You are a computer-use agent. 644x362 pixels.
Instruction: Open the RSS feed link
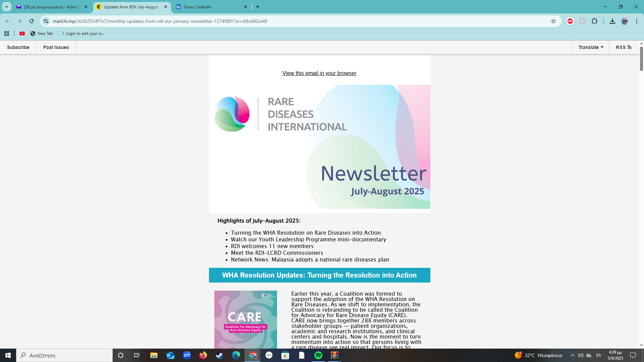(623, 47)
